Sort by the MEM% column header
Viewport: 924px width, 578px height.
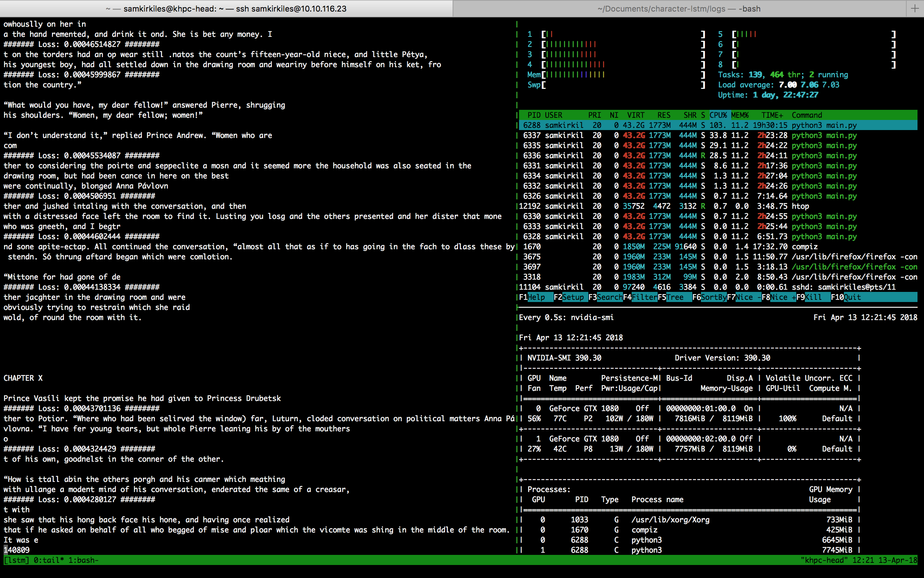pos(740,115)
